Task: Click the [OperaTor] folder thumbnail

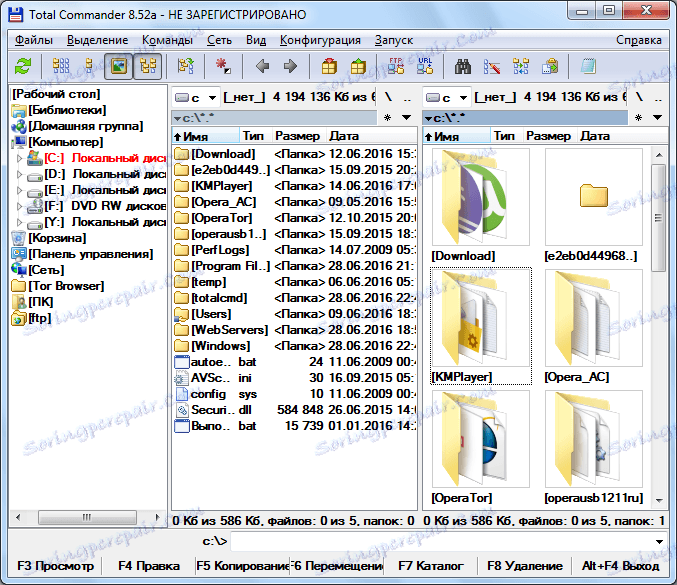Action: coord(481,439)
